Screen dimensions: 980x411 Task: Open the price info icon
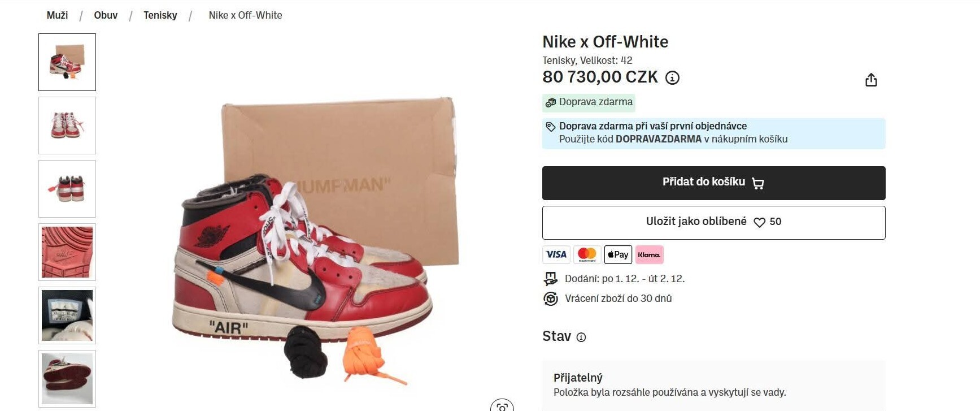point(672,78)
